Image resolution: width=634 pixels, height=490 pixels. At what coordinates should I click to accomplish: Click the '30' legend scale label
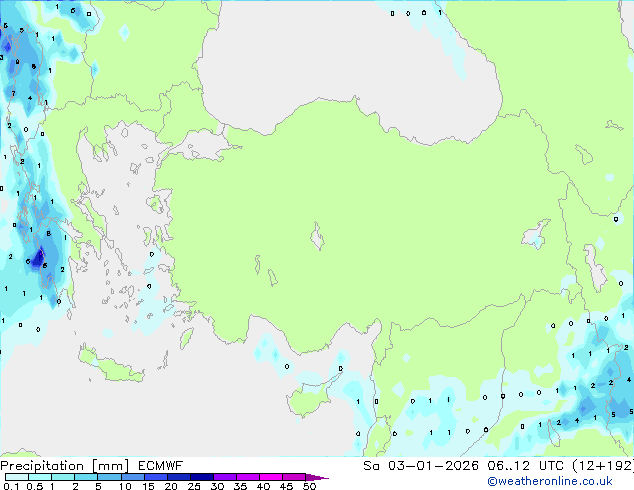217,486
